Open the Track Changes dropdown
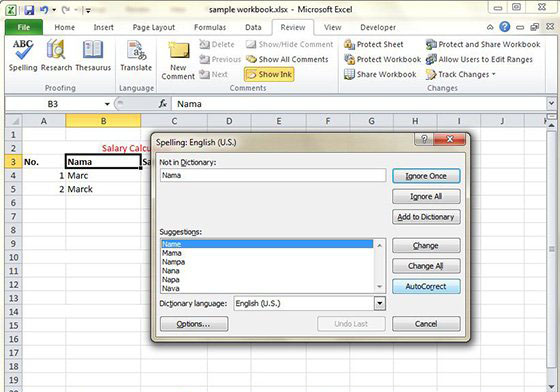Viewport: 560px width, 392px height. [461, 74]
